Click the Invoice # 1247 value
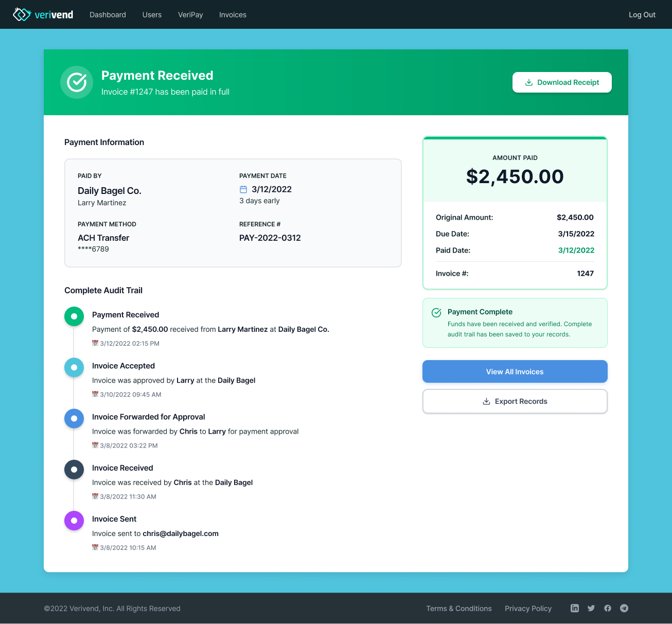Screen dimensions: 672x624 click(586, 273)
